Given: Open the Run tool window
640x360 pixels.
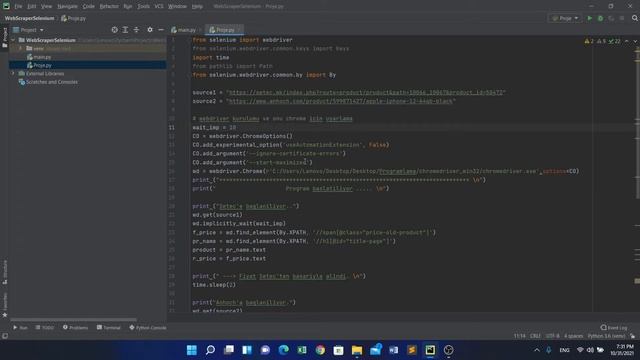Looking at the screenshot, I should (20, 327).
